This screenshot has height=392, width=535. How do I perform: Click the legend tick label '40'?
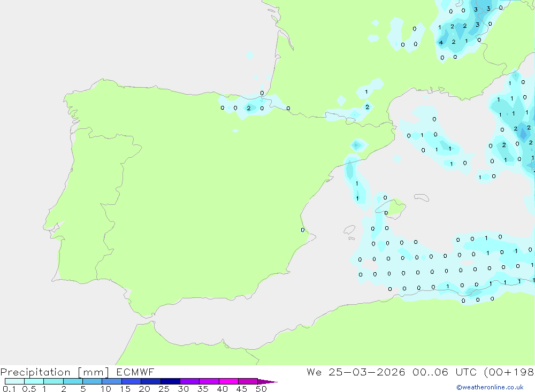222,389
